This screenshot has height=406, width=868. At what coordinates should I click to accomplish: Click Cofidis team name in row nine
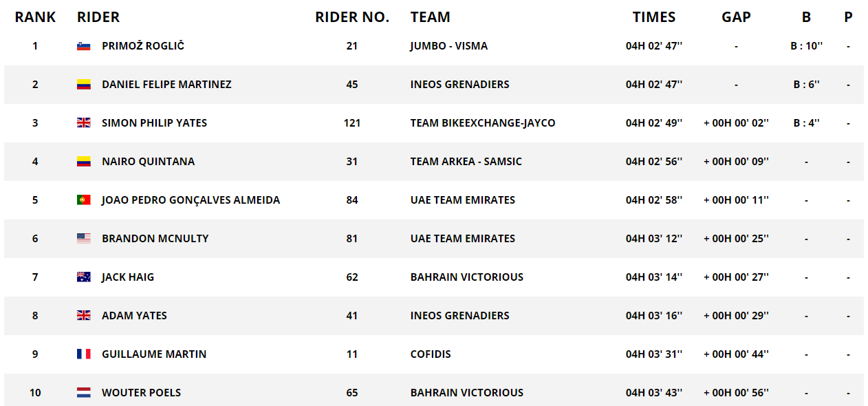point(431,354)
